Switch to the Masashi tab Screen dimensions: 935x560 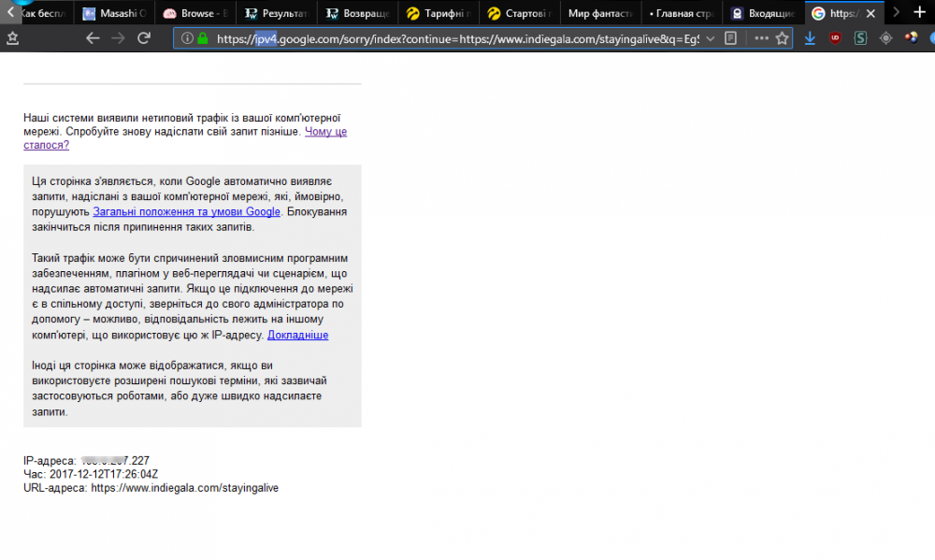coord(114,13)
